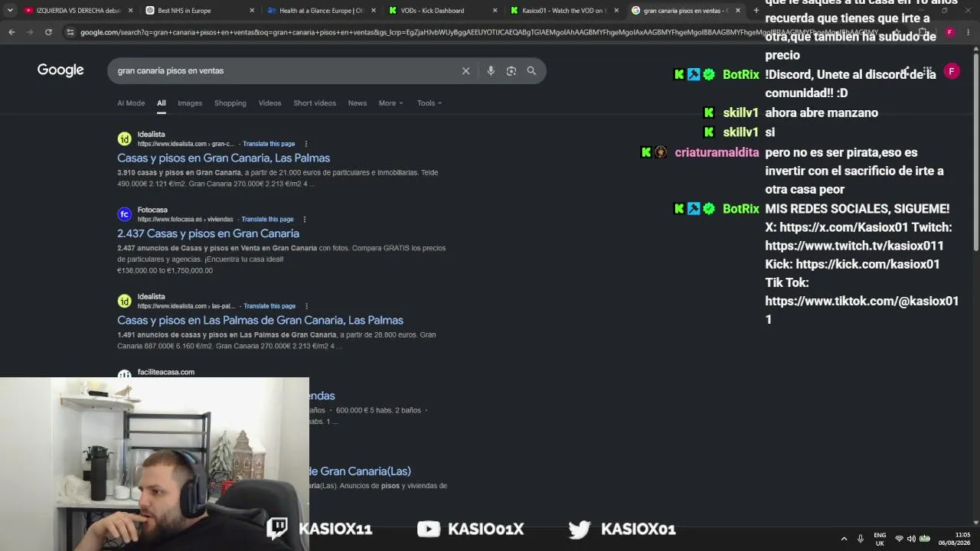Open the taskbar microphone indicator
The height and width of the screenshot is (551, 980).
(861, 539)
